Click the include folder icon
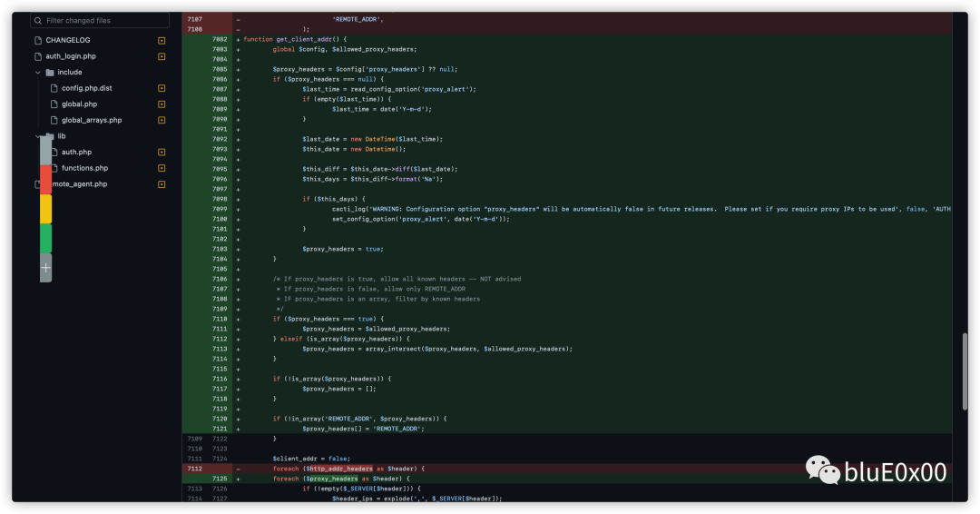The width and height of the screenshot is (980, 514). pyautogui.click(x=50, y=73)
